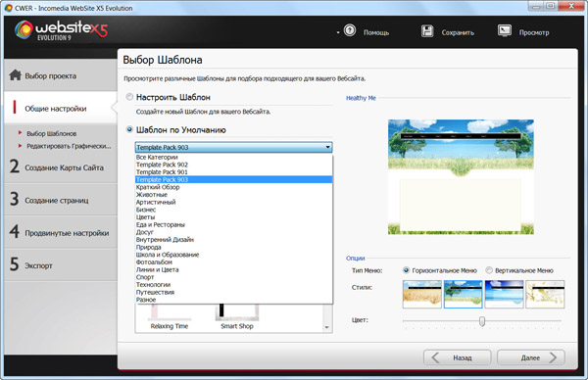Choose Бизнес category
Image resolution: width=588 pixels, height=380 pixels.
tap(233, 210)
